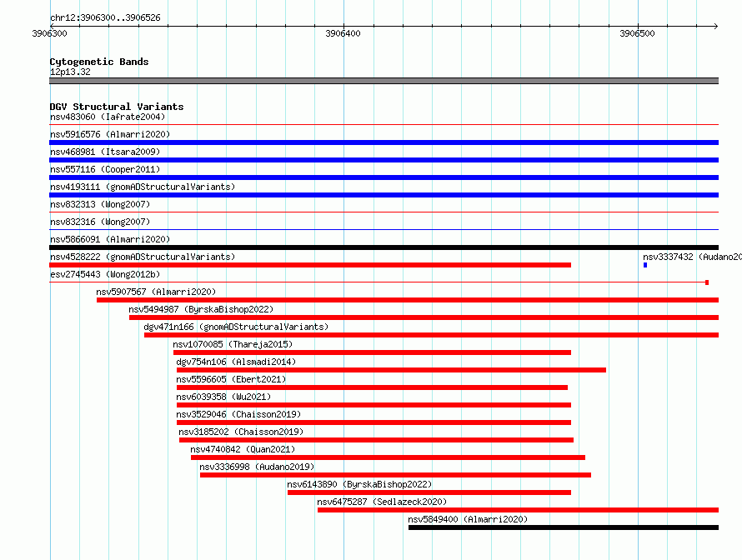Click the chr12:3906300..3906526 region label

(105, 17)
